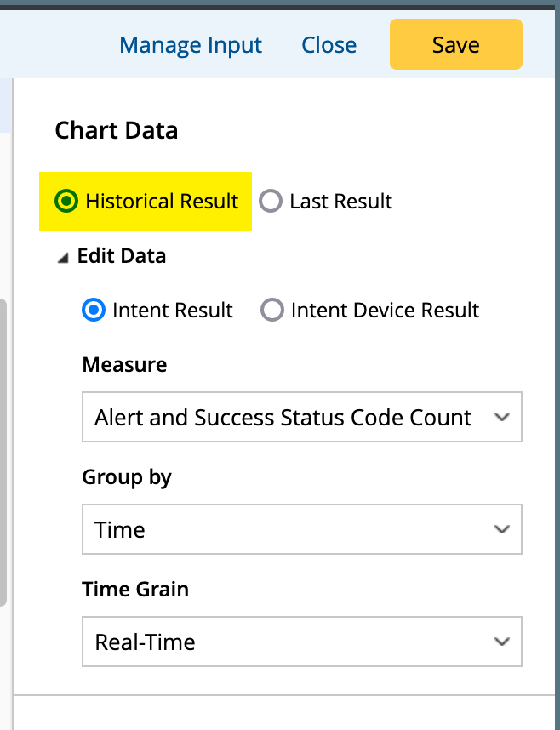Click the Chart Data heading
The image size is (560, 730).
117,130
